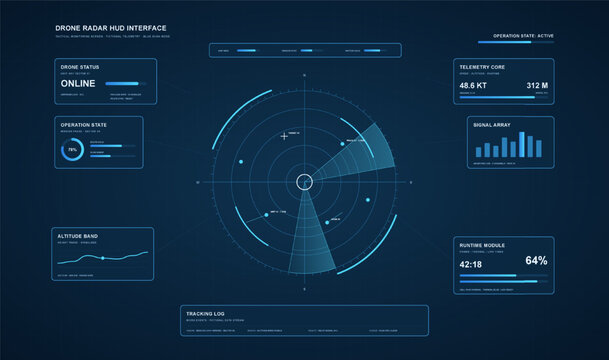Click the Altitude Band line graph
Viewport: 609px width, 360px height.
[103, 258]
